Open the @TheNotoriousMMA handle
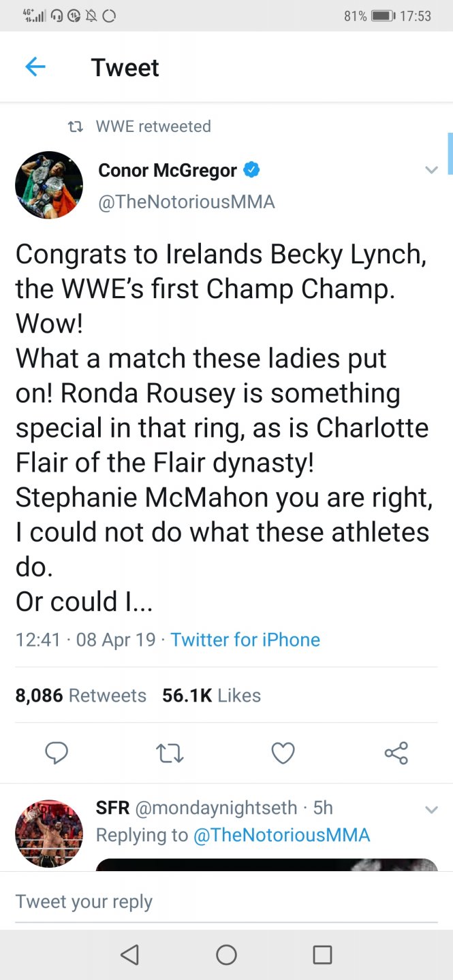453x980 pixels. click(x=187, y=202)
